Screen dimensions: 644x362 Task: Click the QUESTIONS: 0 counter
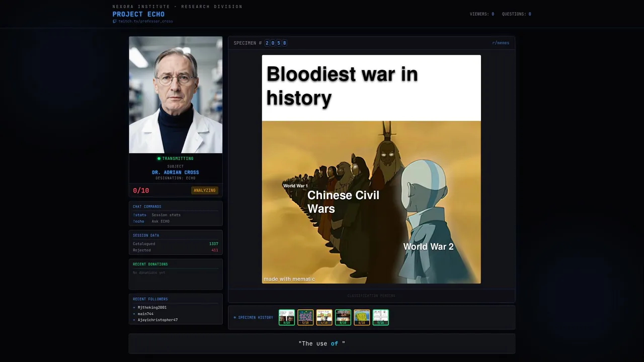(x=516, y=14)
